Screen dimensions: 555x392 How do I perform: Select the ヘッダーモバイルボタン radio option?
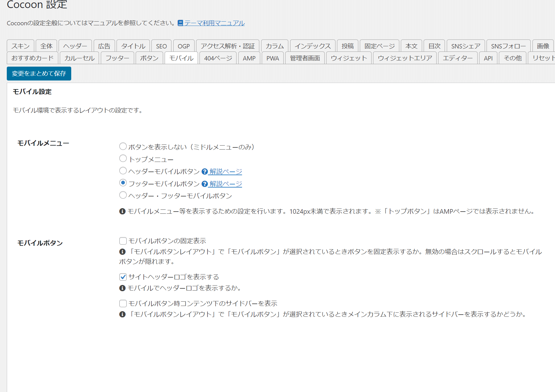click(x=123, y=171)
